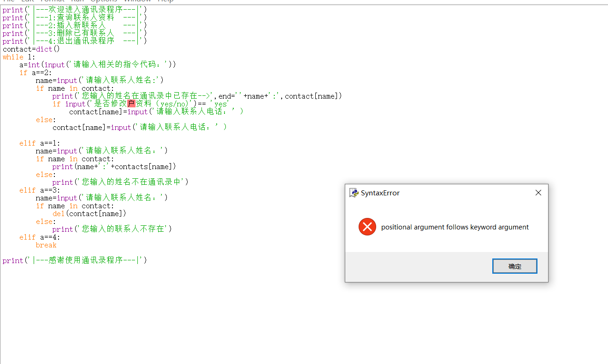Screen dimensions: 608x364
Task: Click the line 您输入的联系人不存在
Action: point(112,229)
